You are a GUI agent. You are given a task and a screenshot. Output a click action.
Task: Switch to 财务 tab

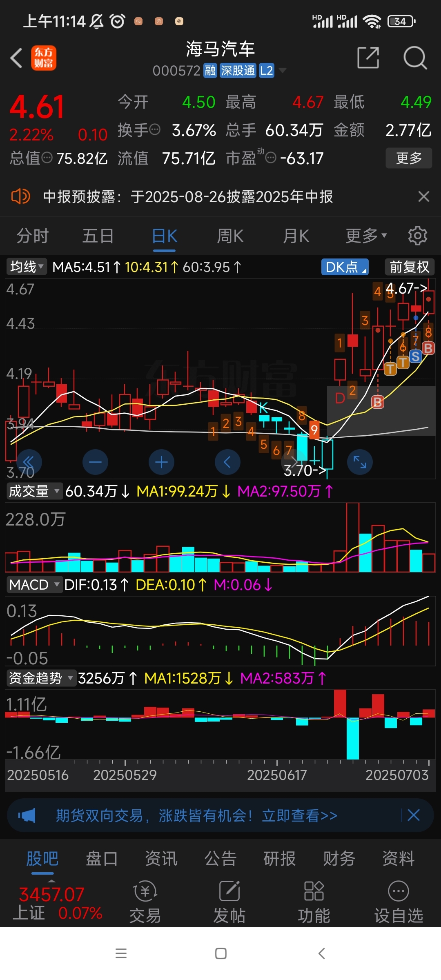click(339, 858)
